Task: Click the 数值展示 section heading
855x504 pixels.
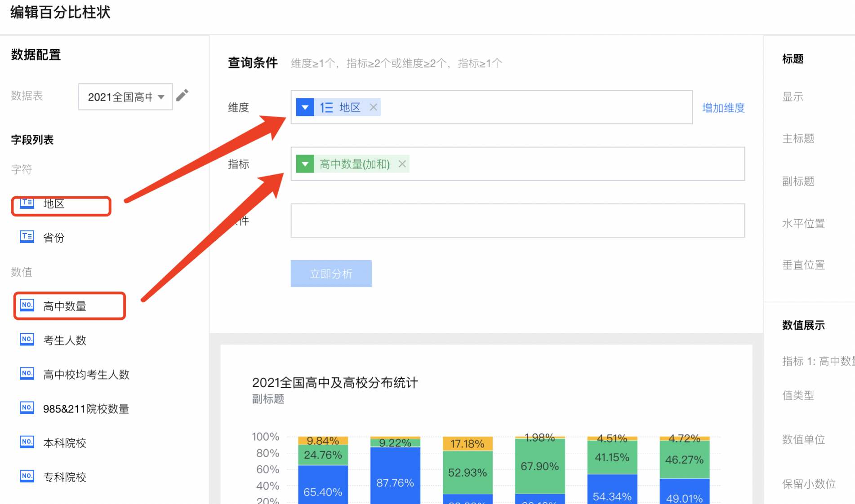Action: (803, 325)
